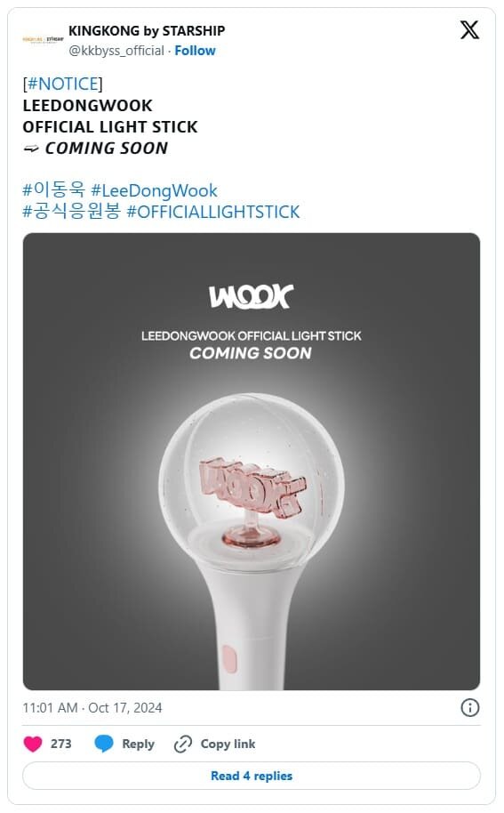Click Read 4 replies button

[252, 776]
